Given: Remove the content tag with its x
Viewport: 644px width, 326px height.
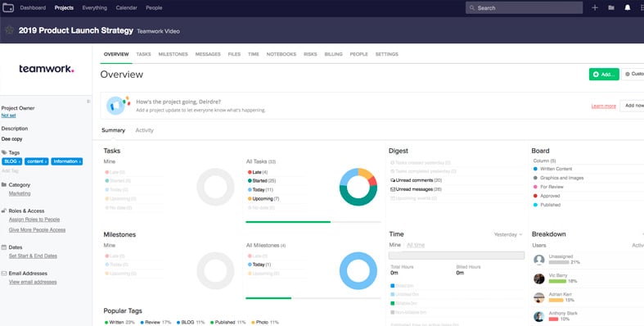Looking at the screenshot, I should point(46,161).
